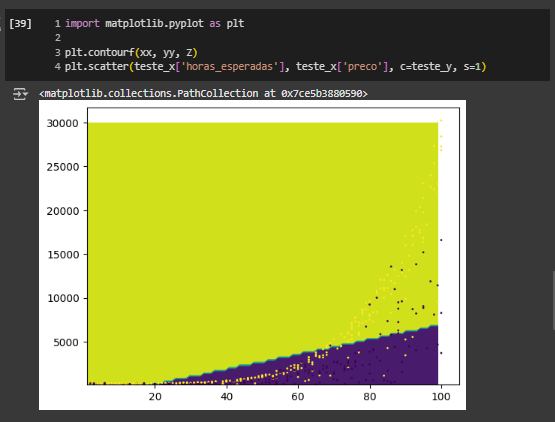Click the cell output toggle icon
Screen dimensions: 555x422
(x=20, y=94)
